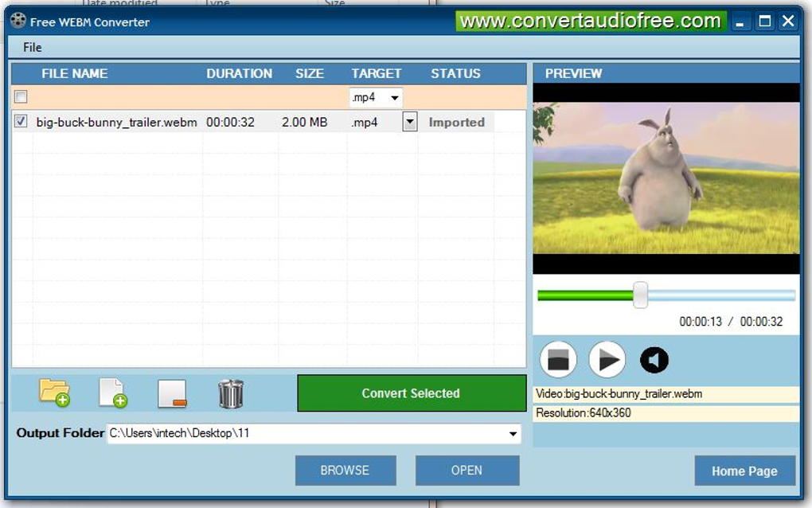This screenshot has height=508, width=812.
Task: Click the Video:big-buck-bunny_trailer.webm info line
Action: click(x=666, y=394)
